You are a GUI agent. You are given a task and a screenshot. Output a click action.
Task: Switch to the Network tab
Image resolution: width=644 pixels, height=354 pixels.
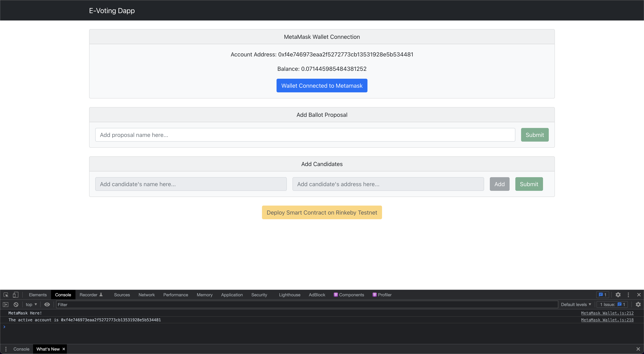(x=146, y=295)
